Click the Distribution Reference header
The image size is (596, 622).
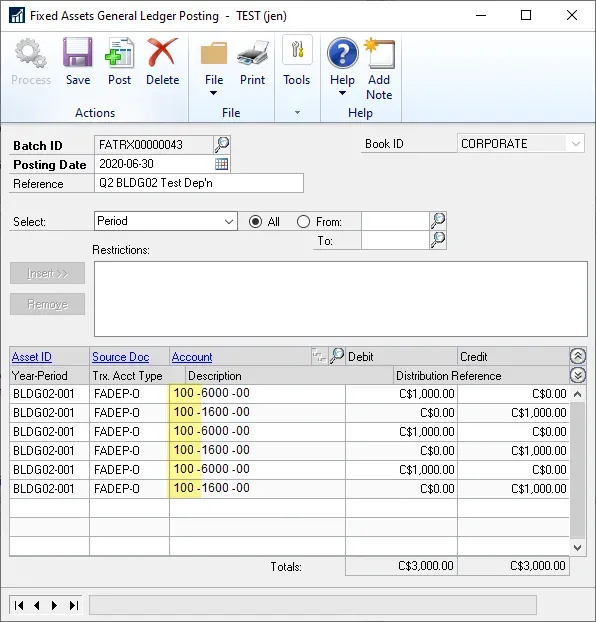[x=481, y=376]
